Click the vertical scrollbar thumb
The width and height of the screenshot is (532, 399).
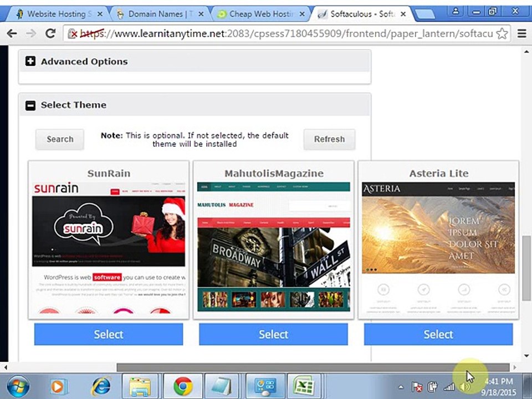pyautogui.click(x=526, y=268)
